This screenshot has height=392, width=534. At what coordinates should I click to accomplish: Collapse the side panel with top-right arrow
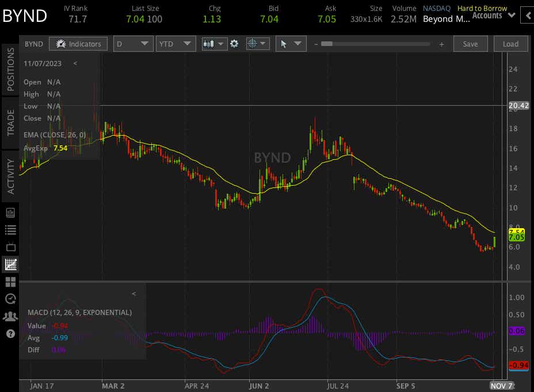point(528,16)
